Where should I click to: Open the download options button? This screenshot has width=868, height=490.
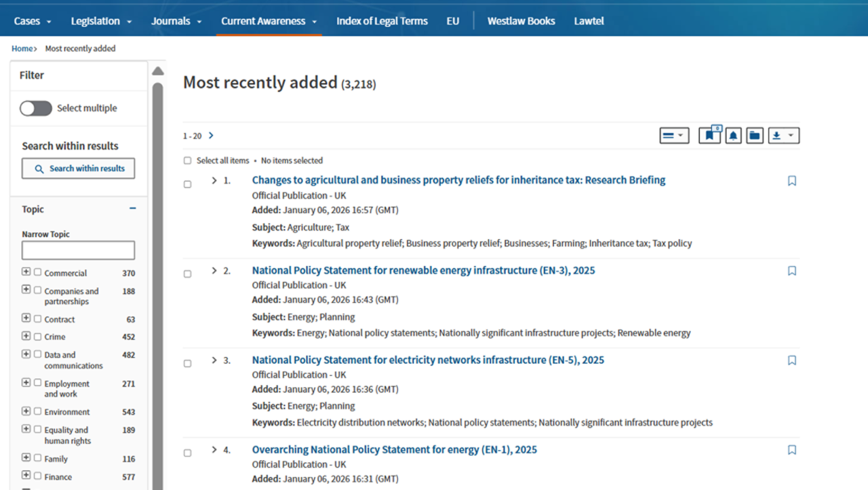783,136
